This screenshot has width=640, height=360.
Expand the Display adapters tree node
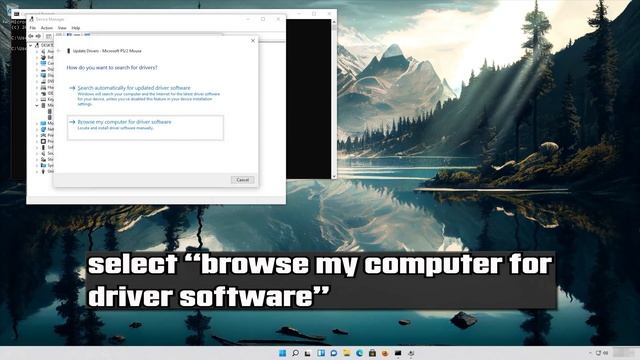coord(37,76)
